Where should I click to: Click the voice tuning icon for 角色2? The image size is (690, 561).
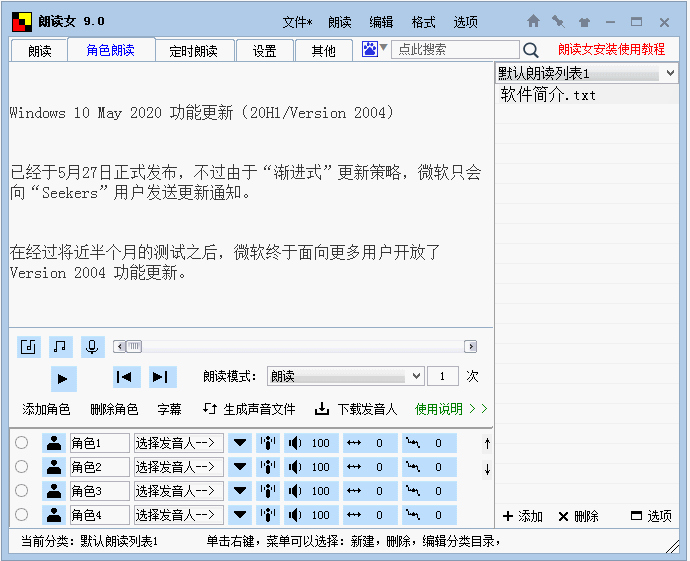(x=268, y=467)
